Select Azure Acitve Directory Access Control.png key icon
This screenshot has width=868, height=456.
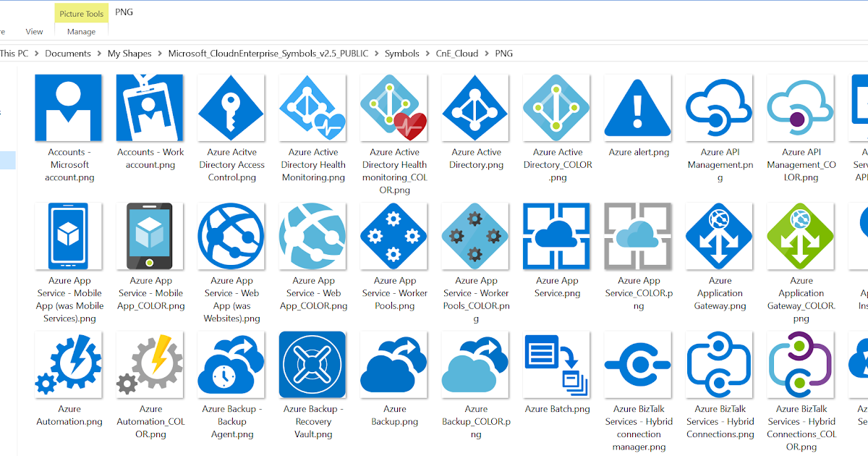pos(231,107)
